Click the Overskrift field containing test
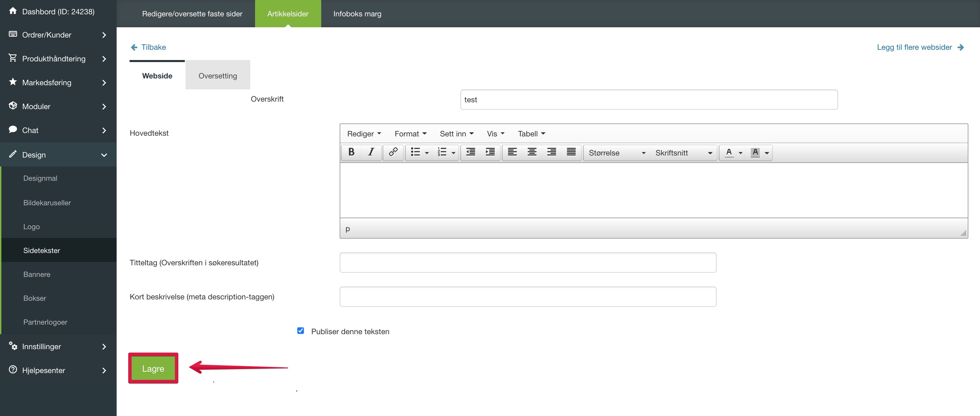Screen dimensions: 980x416 point(649,100)
